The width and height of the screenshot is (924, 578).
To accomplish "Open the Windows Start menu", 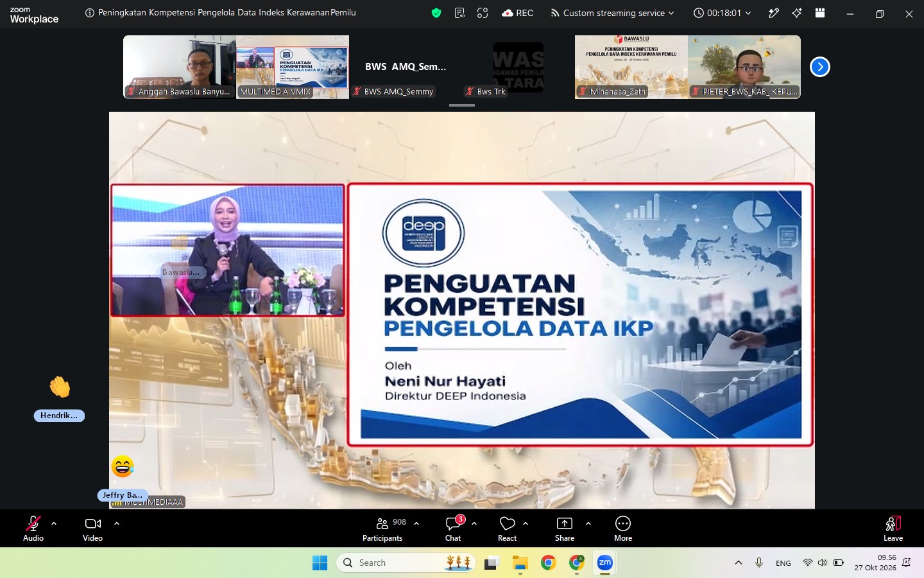I will 320,563.
